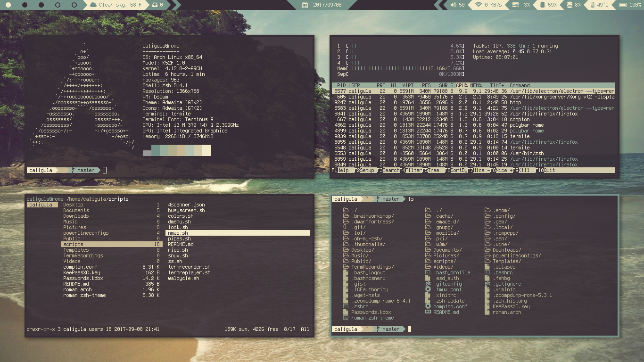Click the terminal icon beside .zshrc
This screenshot has width=644, height=362.
(346, 306)
